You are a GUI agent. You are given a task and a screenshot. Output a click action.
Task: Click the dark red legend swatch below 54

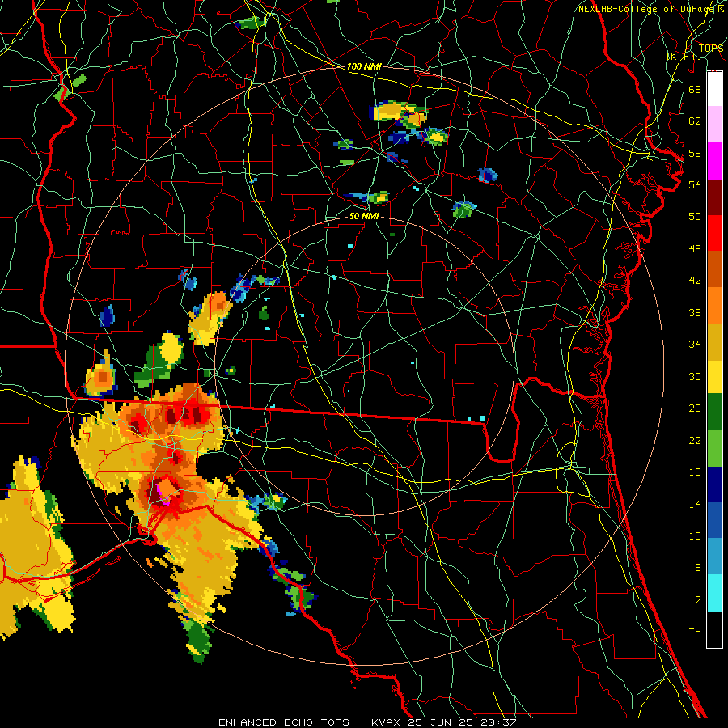point(714,197)
